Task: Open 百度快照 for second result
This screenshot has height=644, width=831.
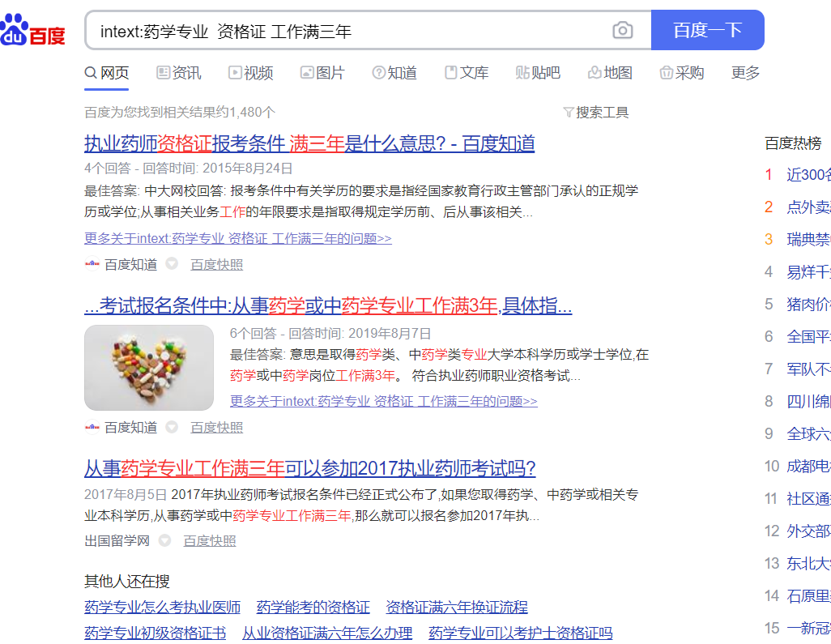Action: coord(217,427)
